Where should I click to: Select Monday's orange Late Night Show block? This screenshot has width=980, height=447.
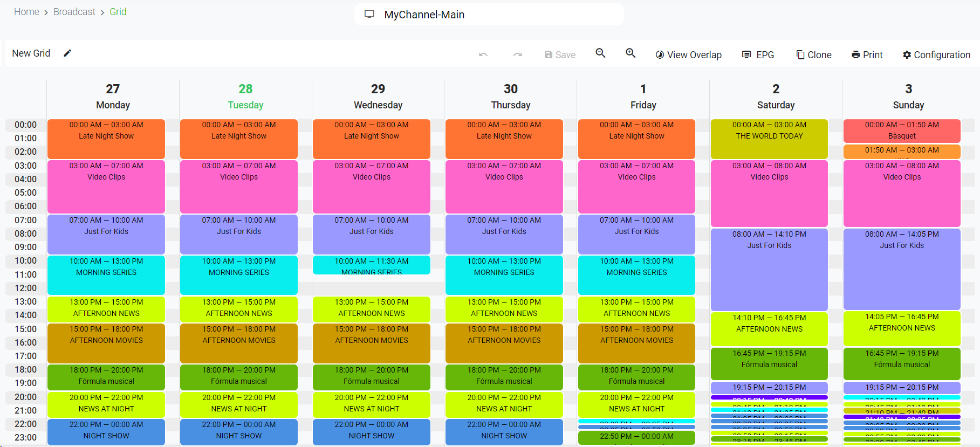[x=106, y=139]
